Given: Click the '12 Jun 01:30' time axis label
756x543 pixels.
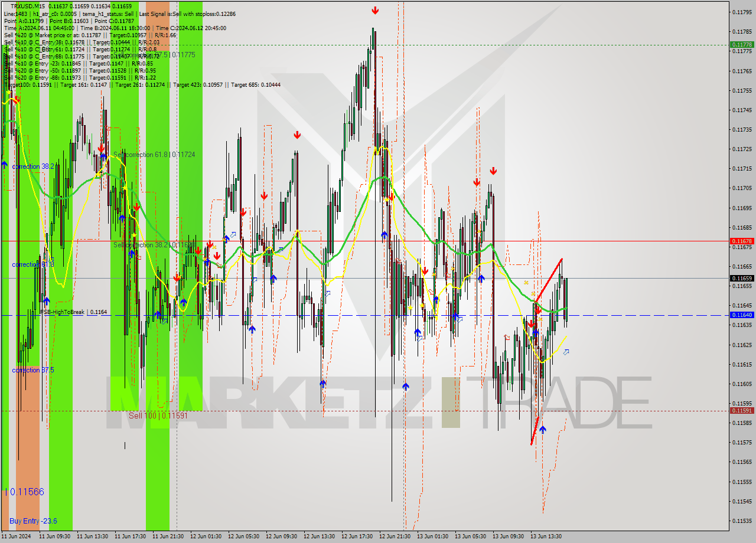Looking at the screenshot, I should coord(206,537).
